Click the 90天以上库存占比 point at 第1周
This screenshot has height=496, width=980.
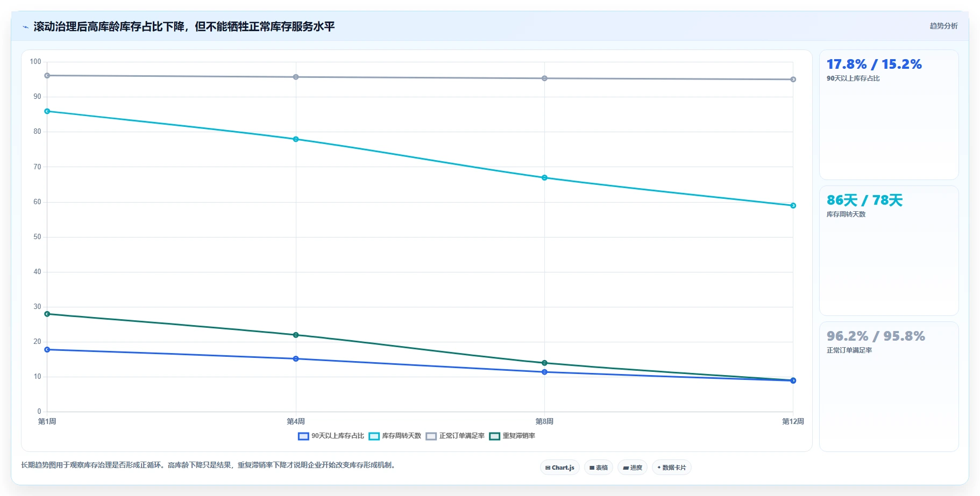47,350
